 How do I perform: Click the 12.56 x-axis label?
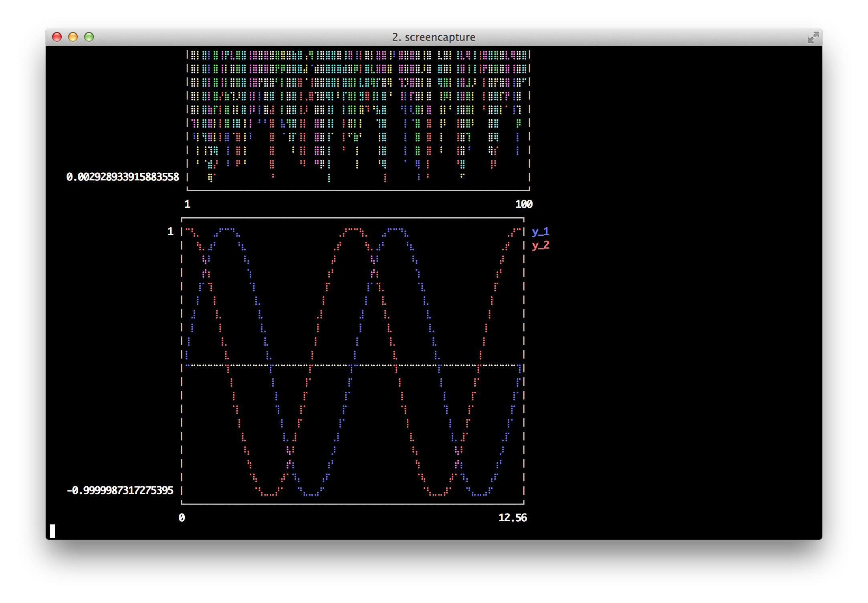click(512, 518)
